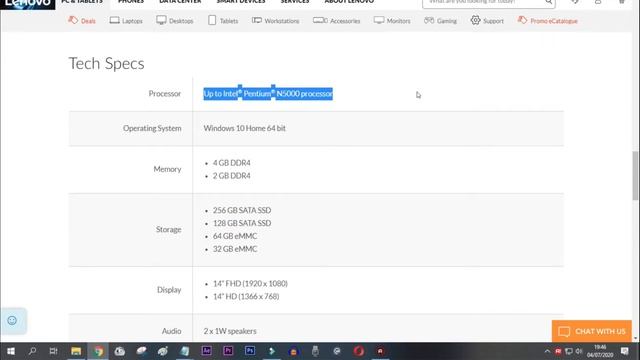Open Adobe Premiere Pro from taskbar
The width and height of the screenshot is (640, 360).
coord(228,351)
